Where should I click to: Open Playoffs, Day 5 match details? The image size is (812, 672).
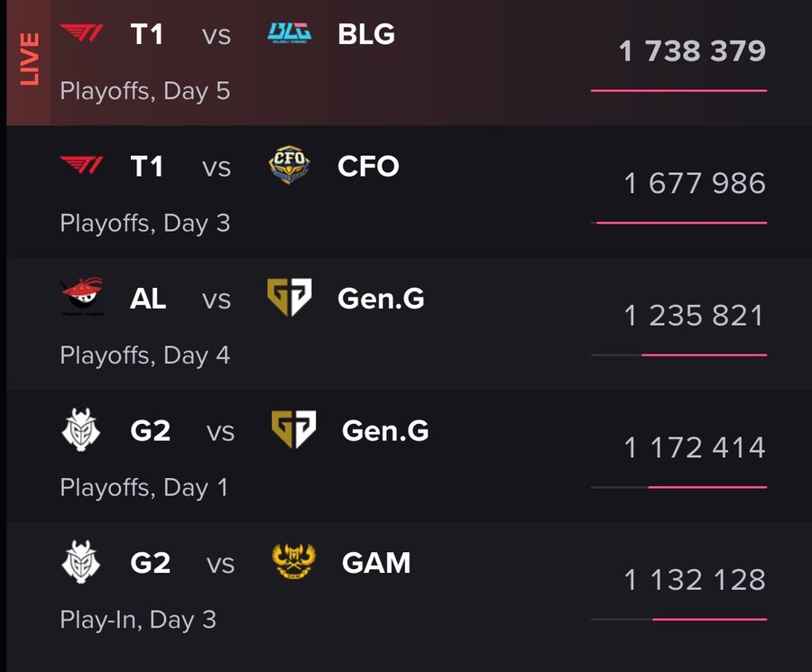click(145, 90)
